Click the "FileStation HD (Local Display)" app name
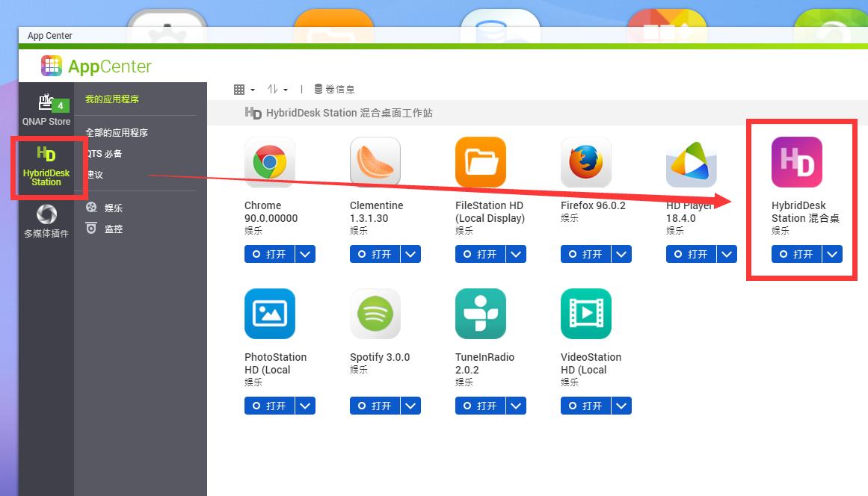868x496 pixels. click(x=490, y=212)
